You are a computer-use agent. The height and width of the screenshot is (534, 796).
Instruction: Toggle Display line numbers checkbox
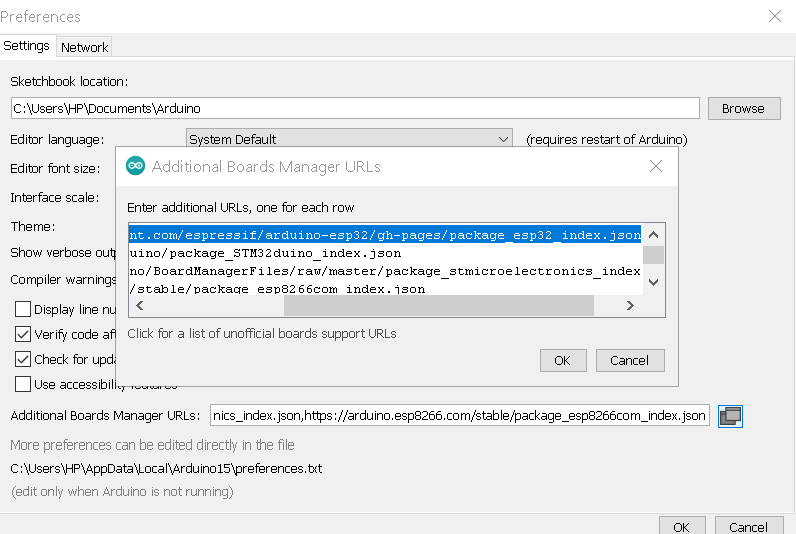[23, 309]
